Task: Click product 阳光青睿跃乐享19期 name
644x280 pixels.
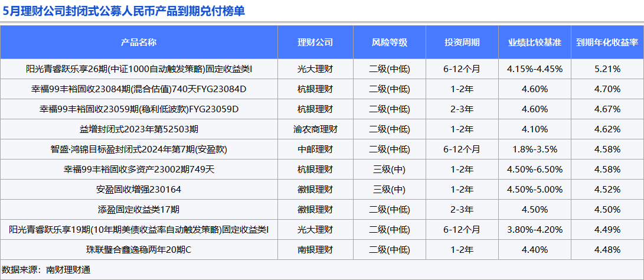Action: pos(139,230)
